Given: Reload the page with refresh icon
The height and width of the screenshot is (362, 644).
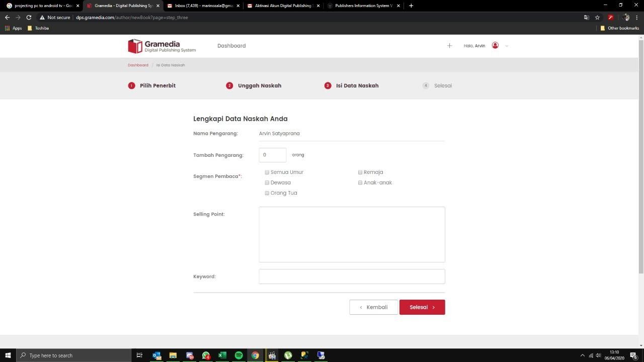Looking at the screenshot, I should pyautogui.click(x=29, y=17).
